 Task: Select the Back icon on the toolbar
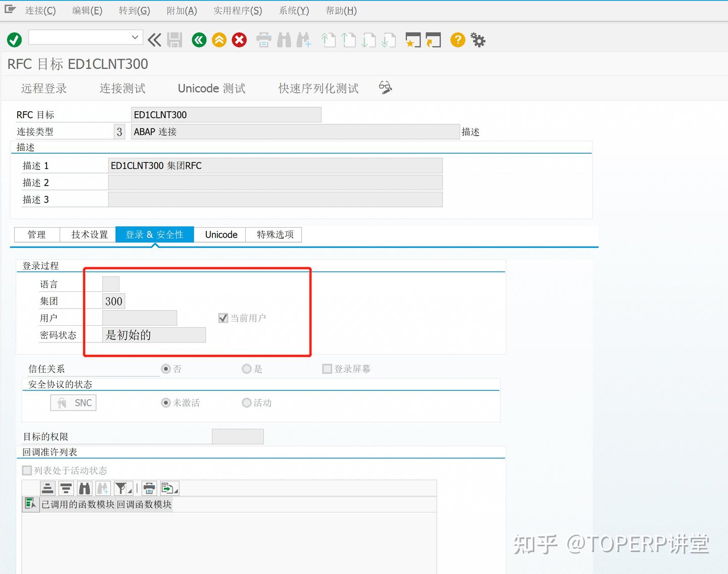pyautogui.click(x=199, y=40)
